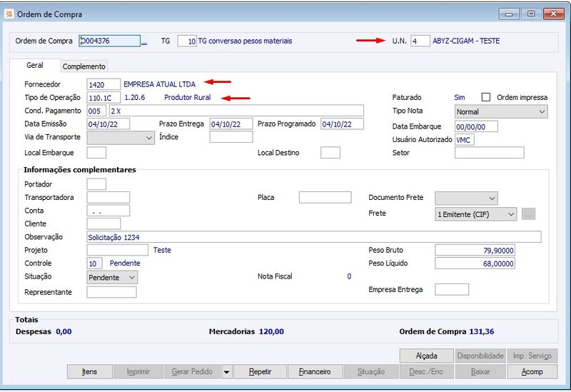The image size is (571, 392).
Task: Click the Itens button
Action: pyautogui.click(x=90, y=372)
